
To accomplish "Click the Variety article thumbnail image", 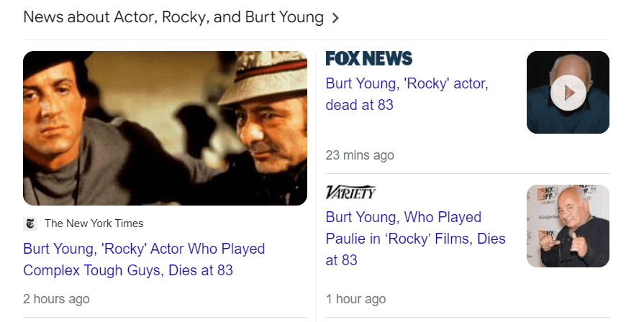I will point(568,226).
